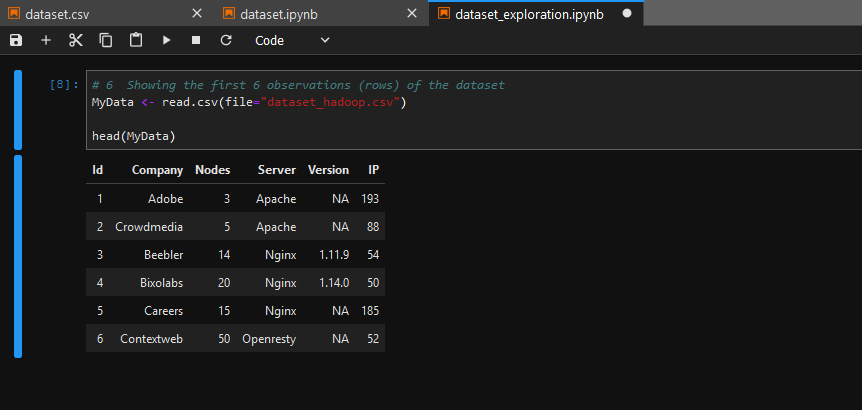Viewport: 862px width, 410px height.
Task: Click Nodes value 14
Action: [224, 255]
